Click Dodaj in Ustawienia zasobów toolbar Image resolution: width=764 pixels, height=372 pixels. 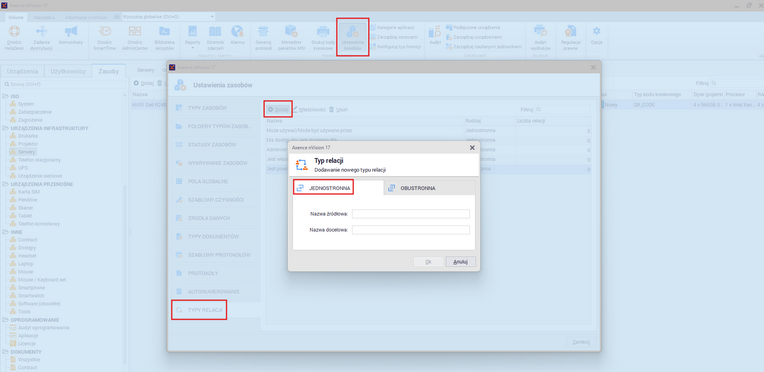click(x=278, y=109)
